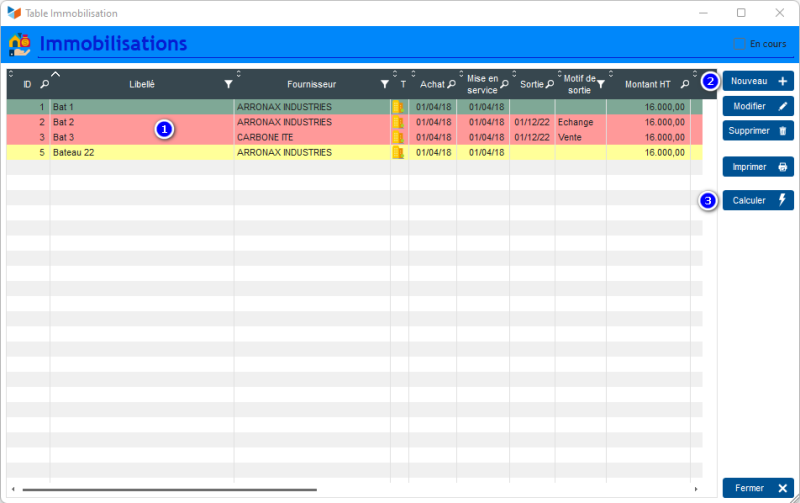Click the Mise en service search icon
This screenshot has height=503, width=800.
tap(504, 85)
